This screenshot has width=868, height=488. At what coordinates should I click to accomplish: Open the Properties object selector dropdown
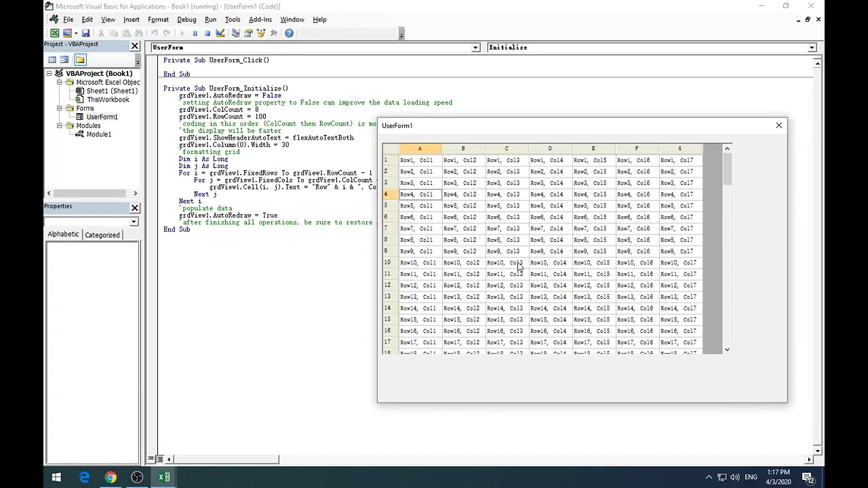pos(134,222)
